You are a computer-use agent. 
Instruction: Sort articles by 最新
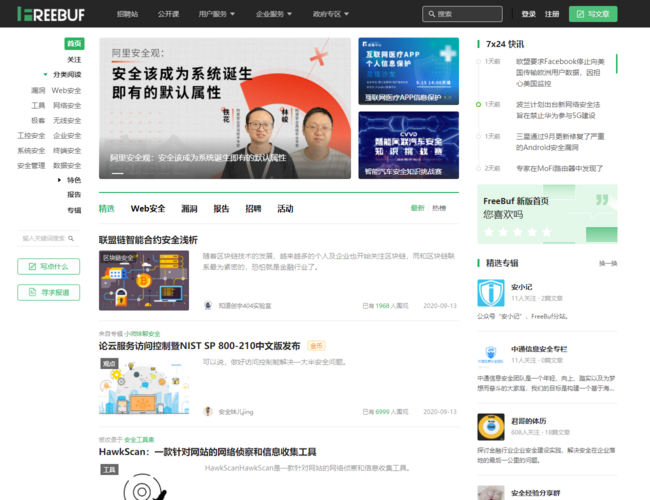(417, 208)
